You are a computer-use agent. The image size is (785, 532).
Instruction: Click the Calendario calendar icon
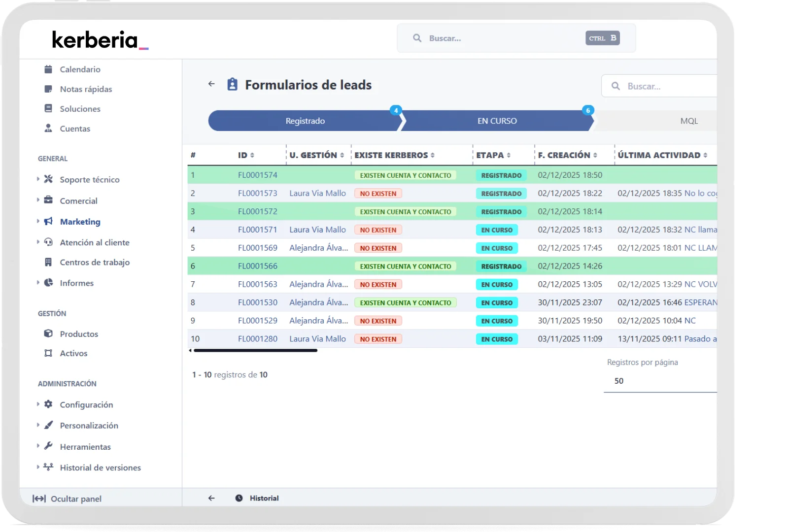pos(48,69)
